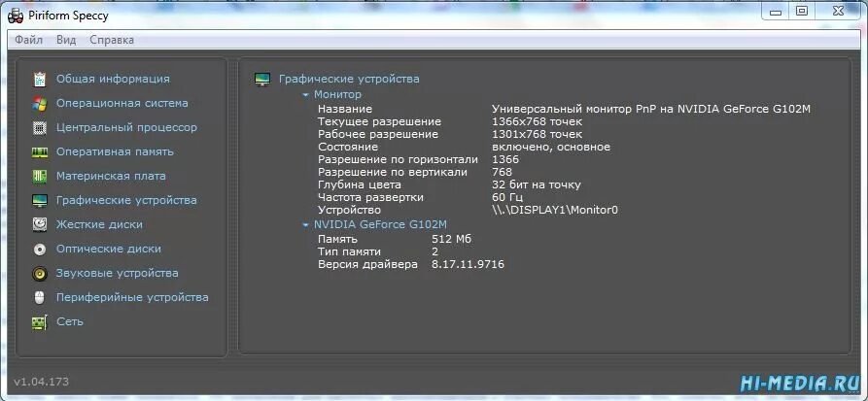Open the Сеть section
The height and width of the screenshot is (401, 868).
[x=70, y=322]
